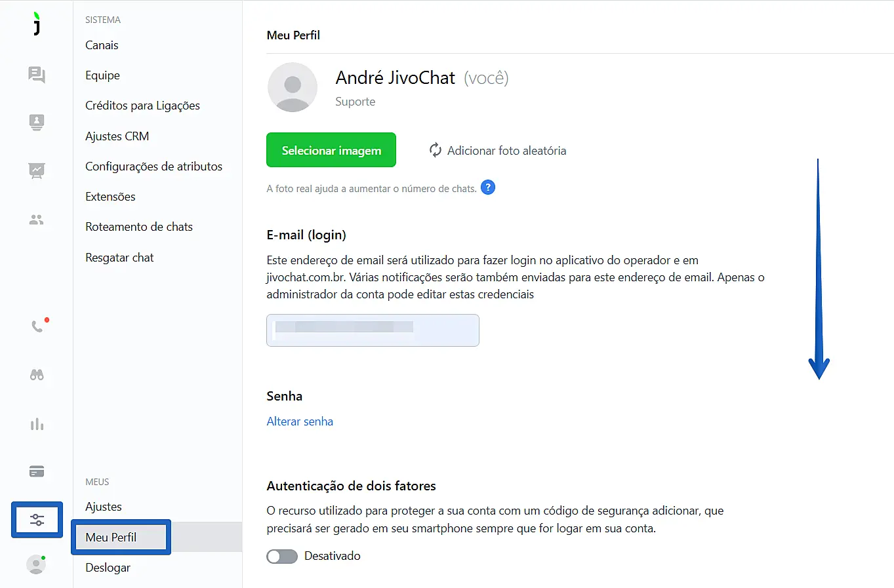Select Roteamento de chats in menu
This screenshot has height=588, width=894.
(x=139, y=227)
